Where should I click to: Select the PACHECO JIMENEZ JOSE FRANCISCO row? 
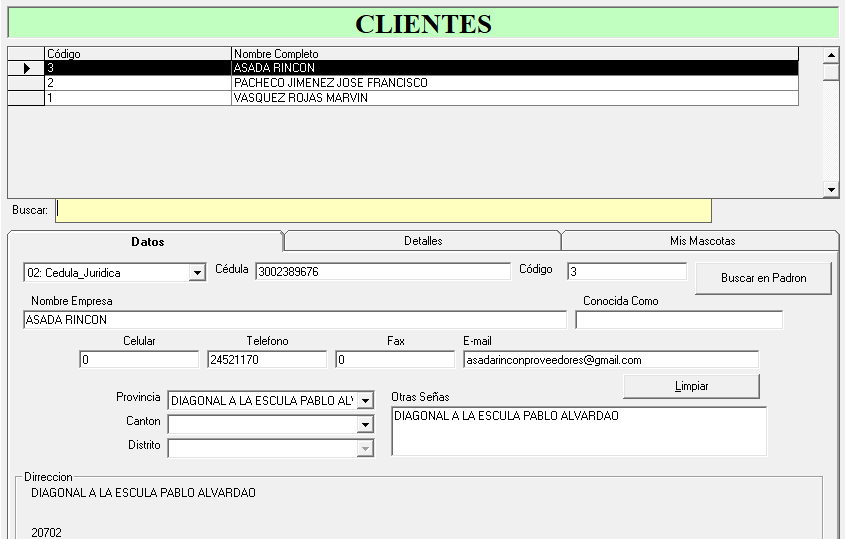point(420,83)
